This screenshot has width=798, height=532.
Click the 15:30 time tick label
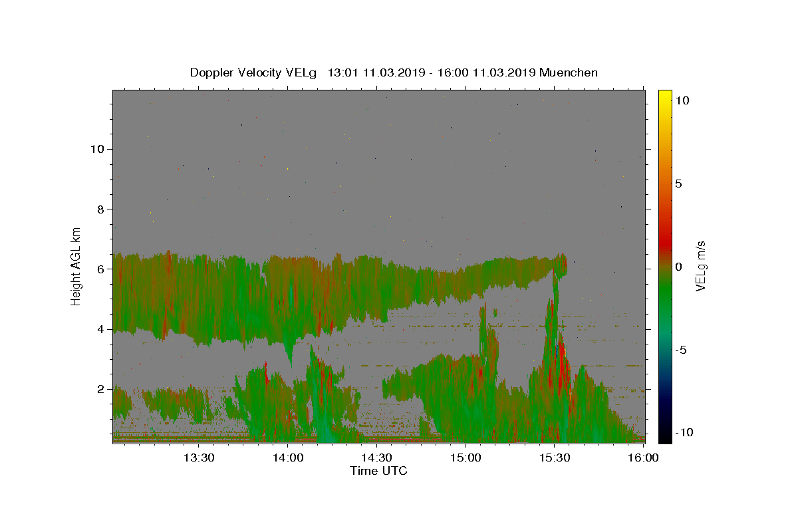(554, 458)
